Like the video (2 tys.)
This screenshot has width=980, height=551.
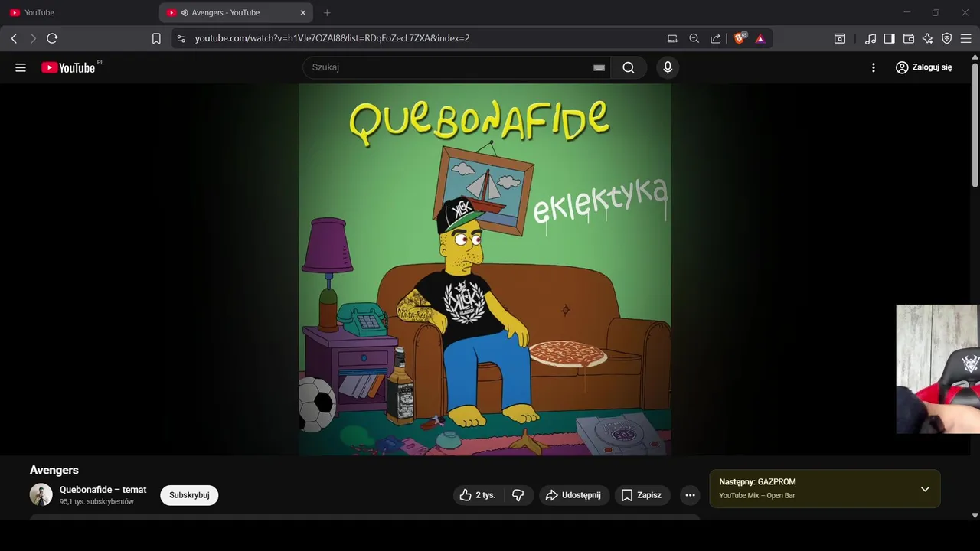(478, 495)
